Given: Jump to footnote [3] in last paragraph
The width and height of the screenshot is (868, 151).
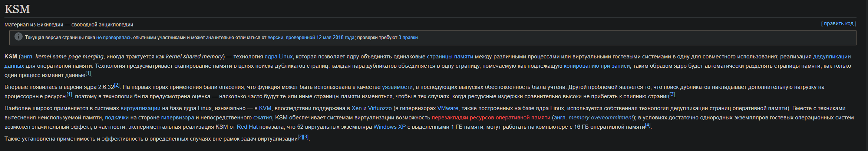Looking at the screenshot, I should (x=306, y=137).
